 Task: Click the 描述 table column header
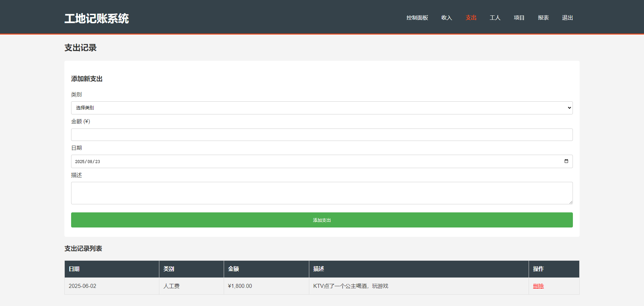click(419, 269)
